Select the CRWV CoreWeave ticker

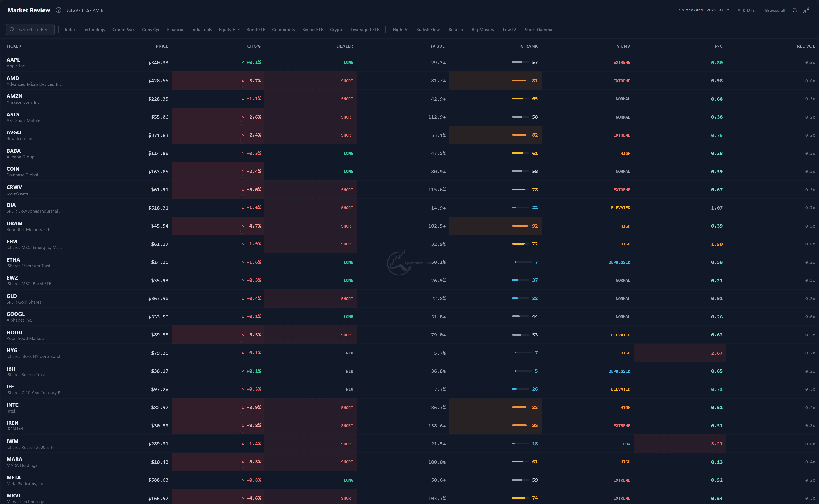coord(14,187)
